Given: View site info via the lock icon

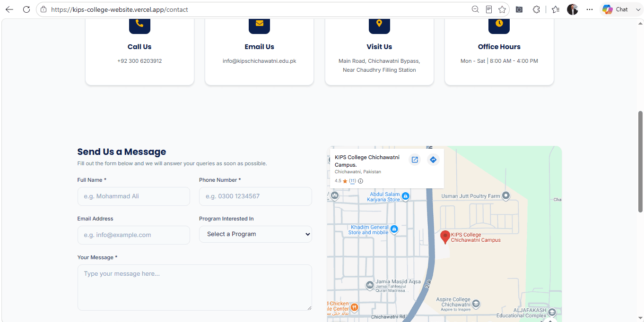Looking at the screenshot, I should click(x=44, y=9).
